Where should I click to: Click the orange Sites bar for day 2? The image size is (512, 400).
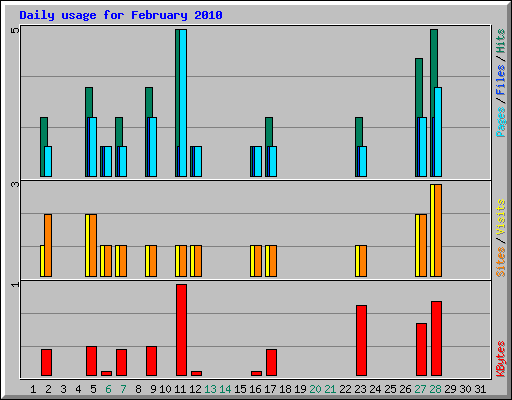[48, 245]
